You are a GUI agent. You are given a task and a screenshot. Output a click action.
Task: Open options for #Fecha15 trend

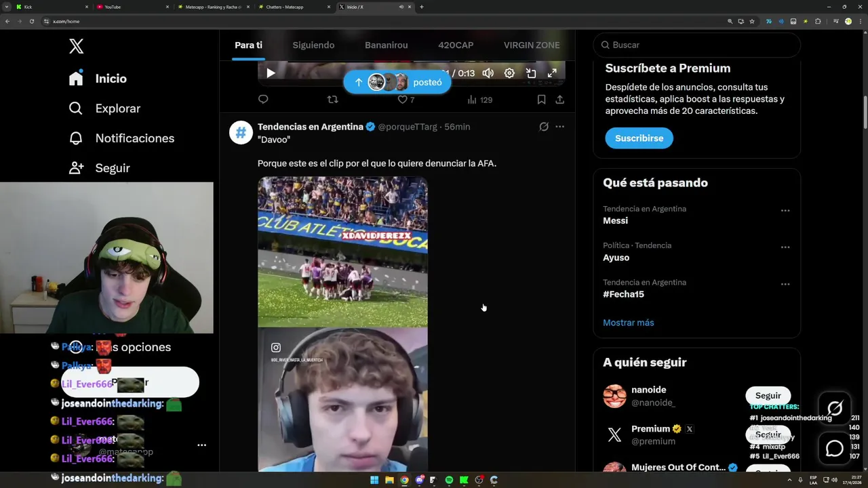[785, 285]
